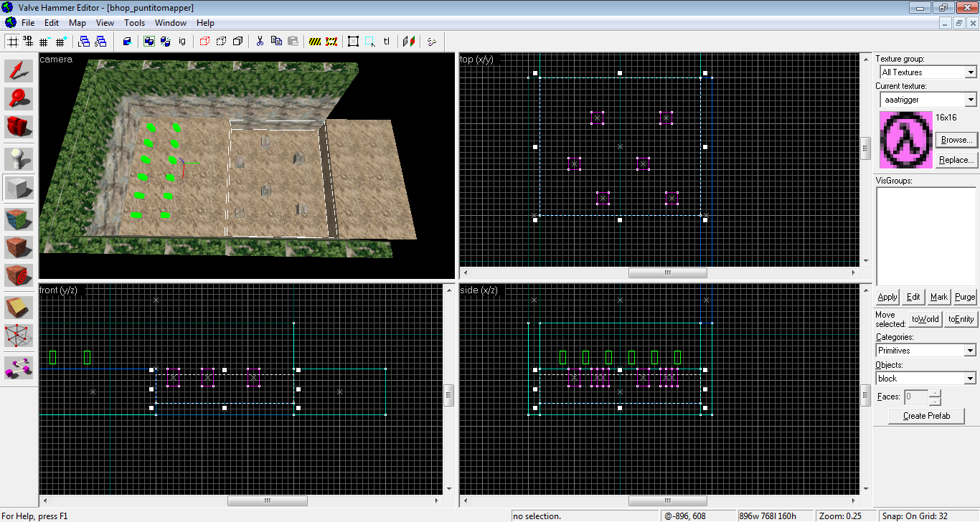980x522 pixels.
Task: Expand the Categories dropdown showing Primitives
Action: pyautogui.click(x=971, y=351)
